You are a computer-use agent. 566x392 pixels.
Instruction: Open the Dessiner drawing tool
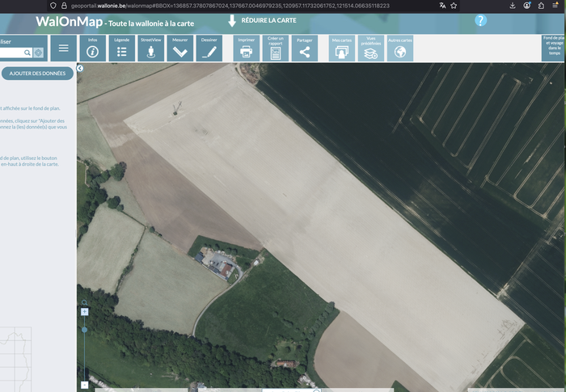coord(209,48)
